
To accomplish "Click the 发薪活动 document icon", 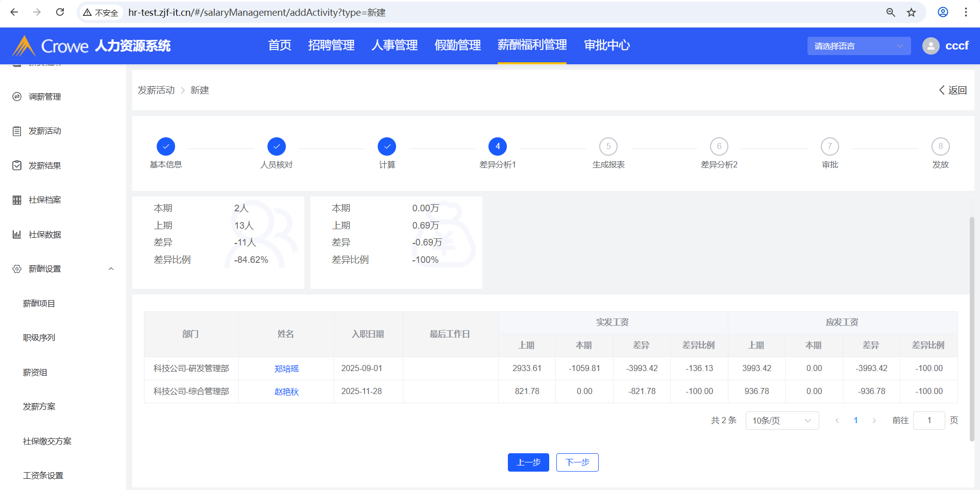I will pyautogui.click(x=17, y=131).
